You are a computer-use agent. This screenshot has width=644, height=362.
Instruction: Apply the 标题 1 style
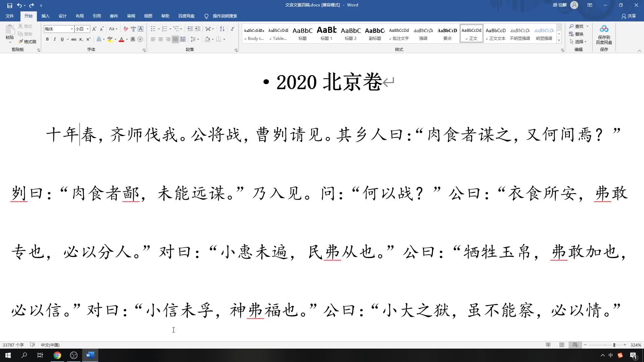pyautogui.click(x=326, y=34)
